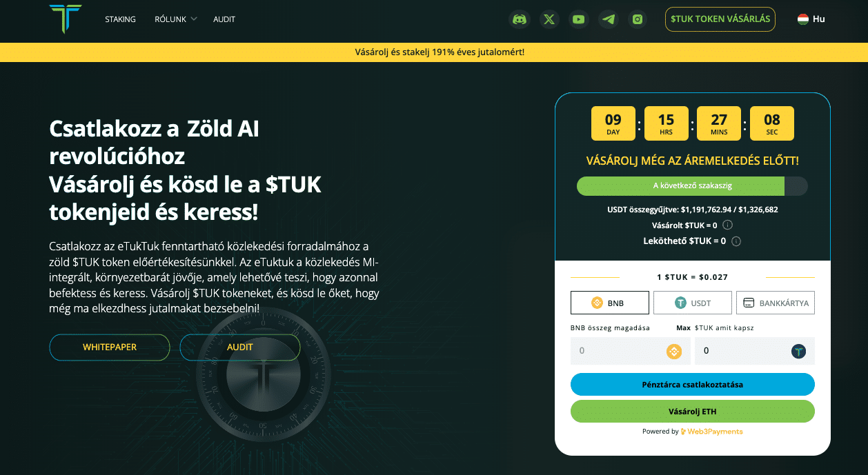The height and width of the screenshot is (475, 868).
Task: Open AUDIT in the top navigation
Action: coord(224,19)
